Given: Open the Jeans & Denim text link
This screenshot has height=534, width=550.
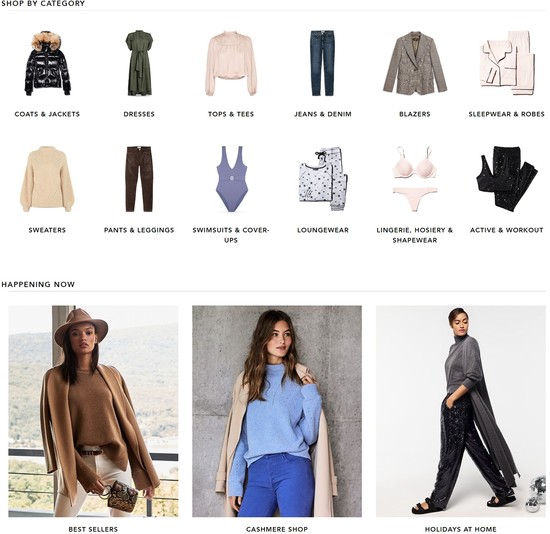Looking at the screenshot, I should [323, 114].
